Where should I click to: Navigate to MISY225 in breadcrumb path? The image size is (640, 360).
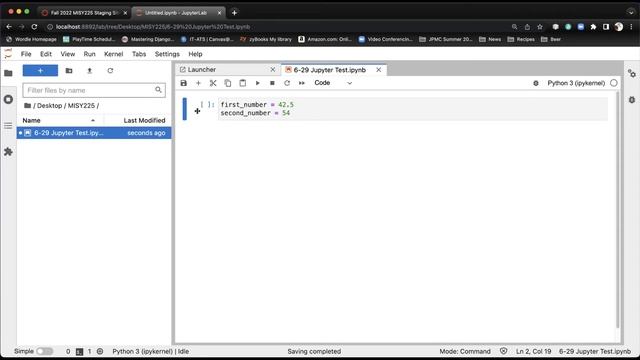[x=81, y=105]
